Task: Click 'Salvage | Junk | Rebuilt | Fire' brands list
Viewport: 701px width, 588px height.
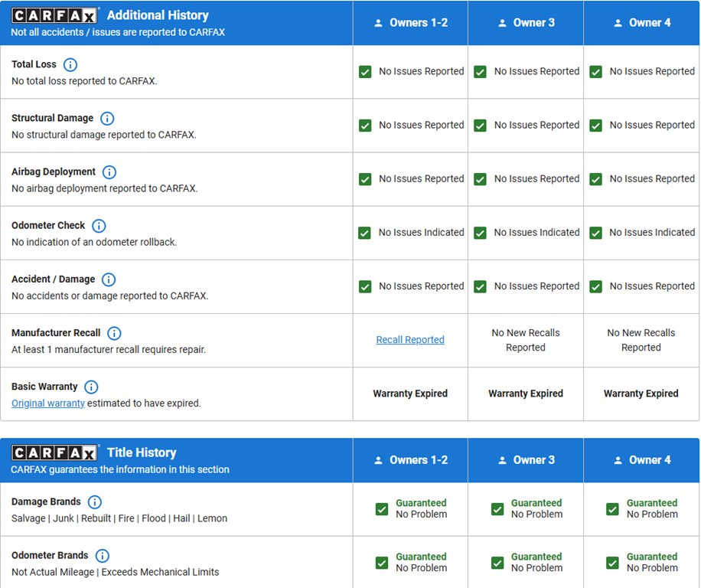Action: coord(119,518)
